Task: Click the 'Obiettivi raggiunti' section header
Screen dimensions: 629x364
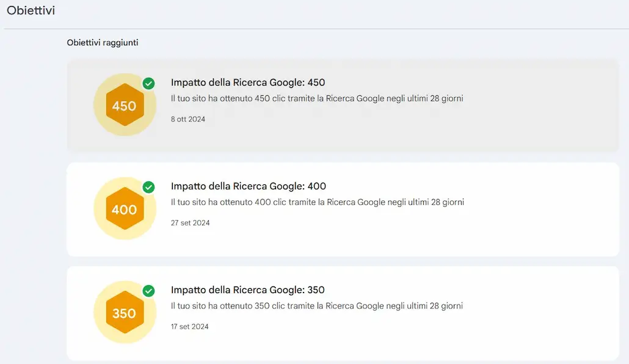Action: [102, 43]
